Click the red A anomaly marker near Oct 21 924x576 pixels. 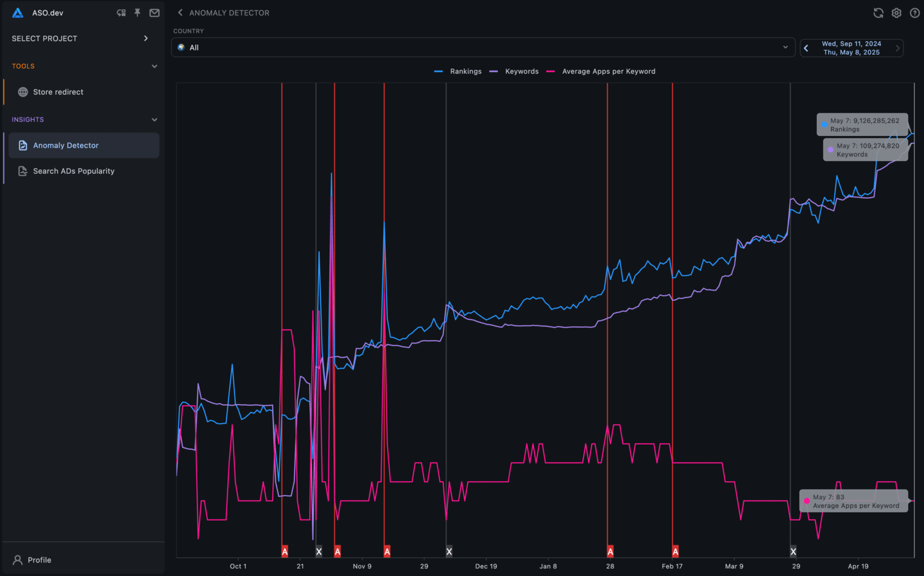284,550
